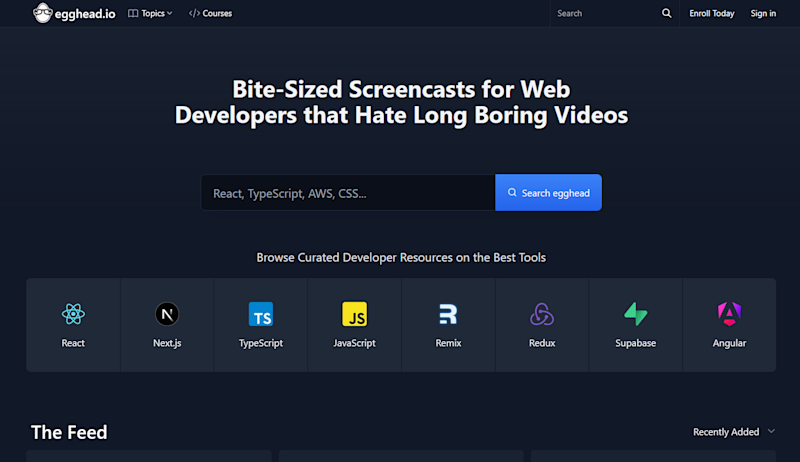The width and height of the screenshot is (800, 462).
Task: Focus the React, TypeScript, AWS search box
Action: (348, 193)
